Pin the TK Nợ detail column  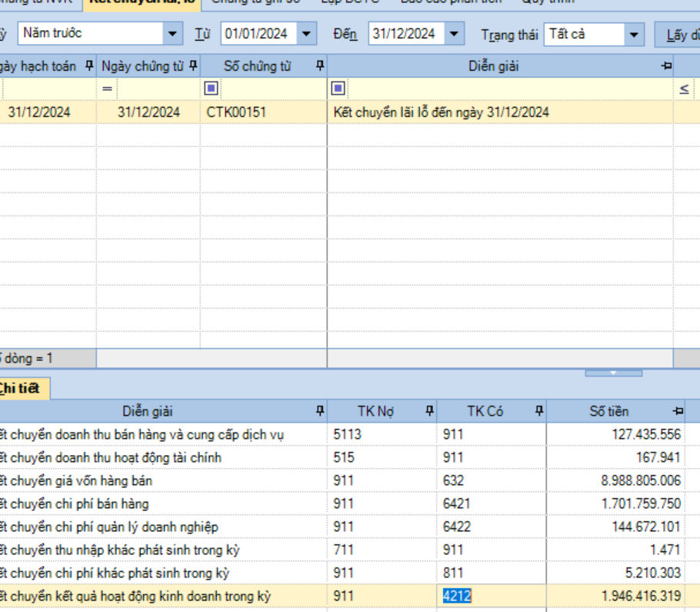point(429,411)
